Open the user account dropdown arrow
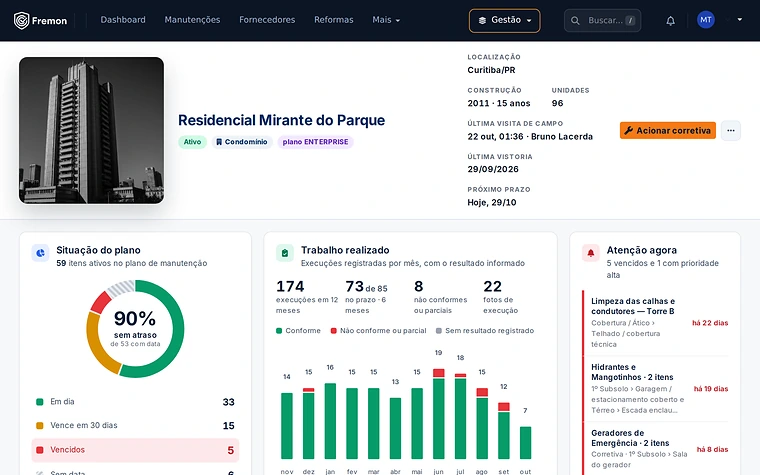The height and width of the screenshot is (475, 760). [x=740, y=20]
